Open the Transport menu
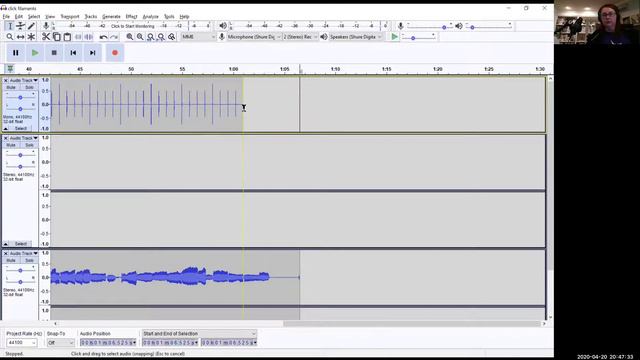Viewport: 640px width, 360px height. pos(70,16)
